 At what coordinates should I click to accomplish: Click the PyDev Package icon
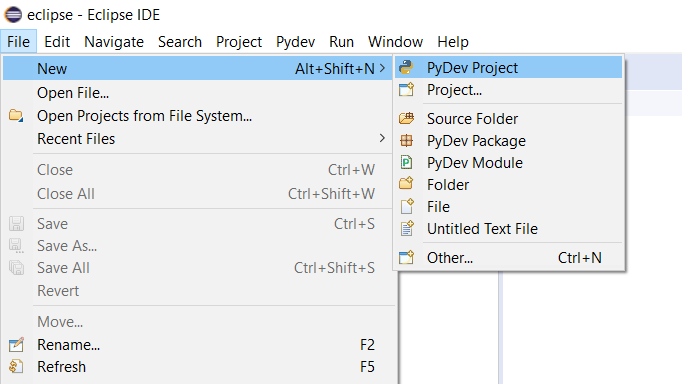(x=406, y=140)
